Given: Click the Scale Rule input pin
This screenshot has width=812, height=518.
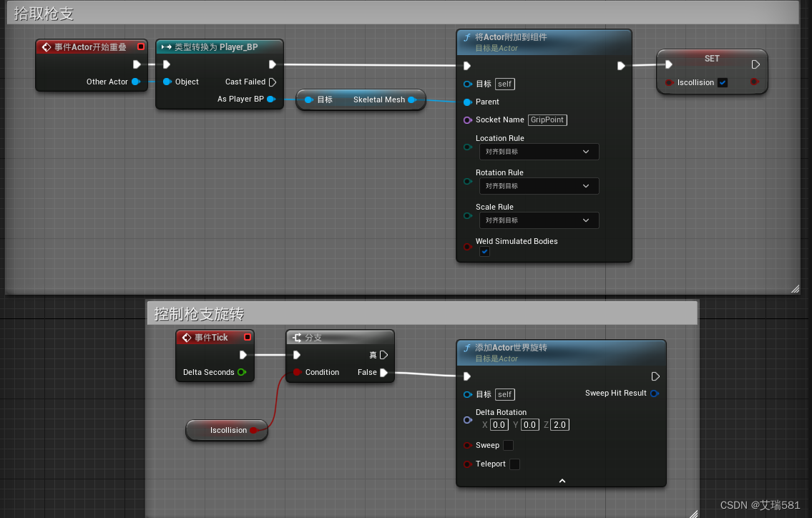Looking at the screenshot, I should 468,215.
